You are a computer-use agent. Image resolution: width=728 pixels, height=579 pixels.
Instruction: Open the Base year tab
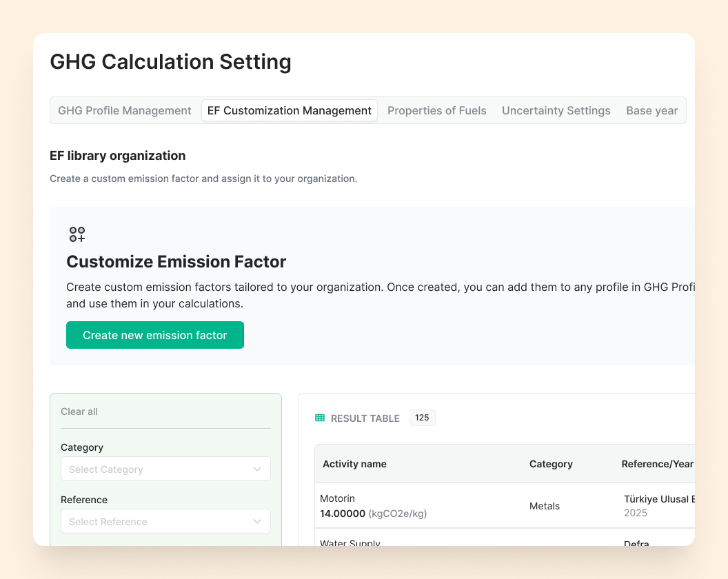(x=651, y=110)
